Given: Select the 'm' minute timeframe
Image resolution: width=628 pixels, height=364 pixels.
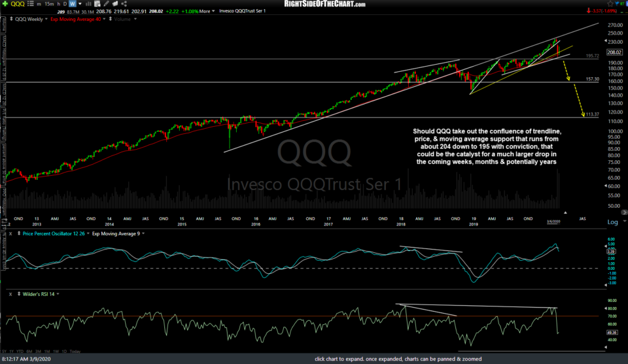Looking at the screenshot, I should click(39, 4).
